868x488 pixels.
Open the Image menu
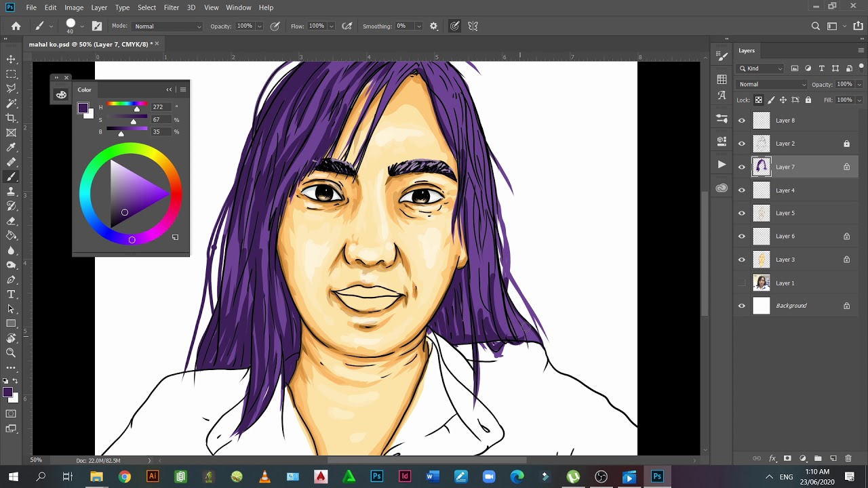(x=74, y=7)
